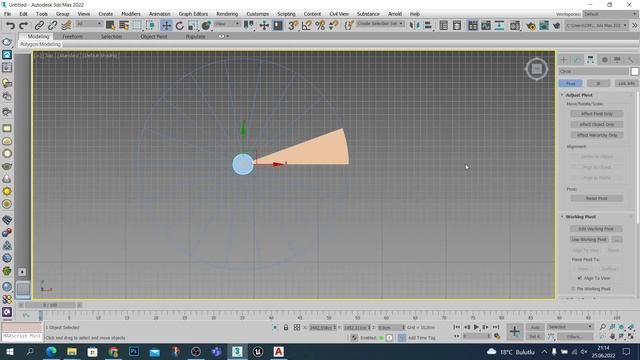The height and width of the screenshot is (360, 640).
Task: Click the MAXScript Mini listener field
Action: click(22, 336)
